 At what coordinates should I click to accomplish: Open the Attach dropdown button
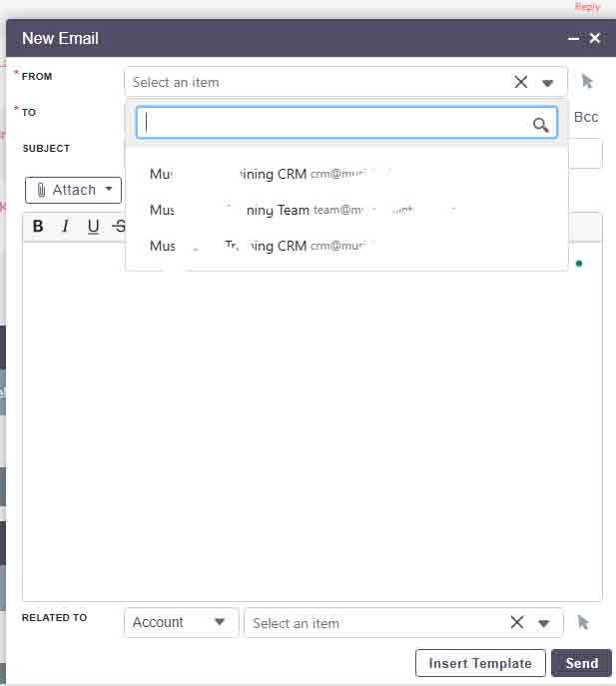coord(73,190)
